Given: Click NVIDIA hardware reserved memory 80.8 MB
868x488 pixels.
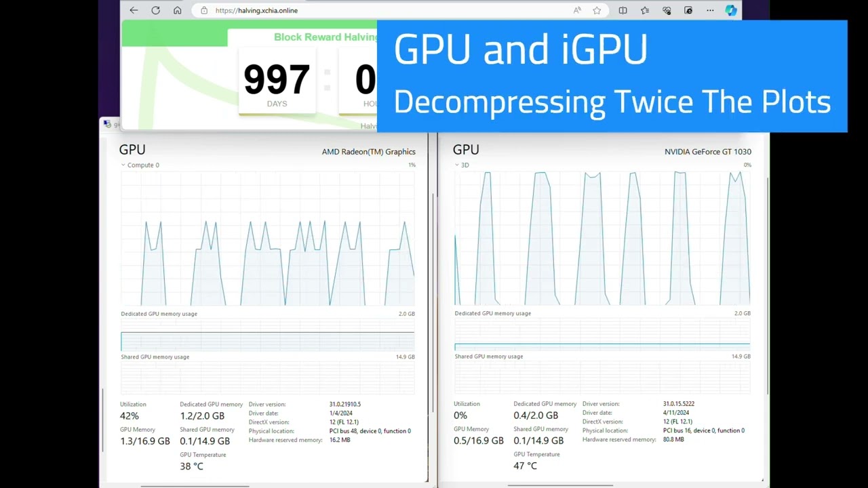Looking at the screenshot, I should [x=673, y=439].
